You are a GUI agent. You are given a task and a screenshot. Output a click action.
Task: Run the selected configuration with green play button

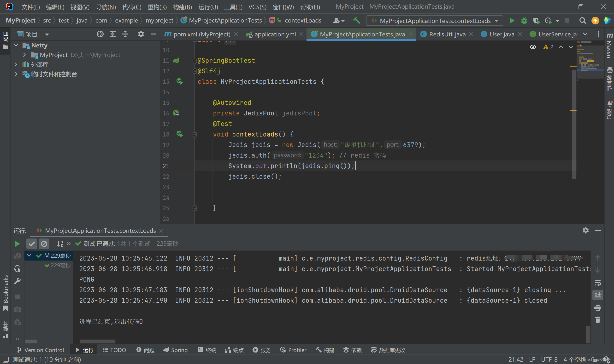[512, 21]
